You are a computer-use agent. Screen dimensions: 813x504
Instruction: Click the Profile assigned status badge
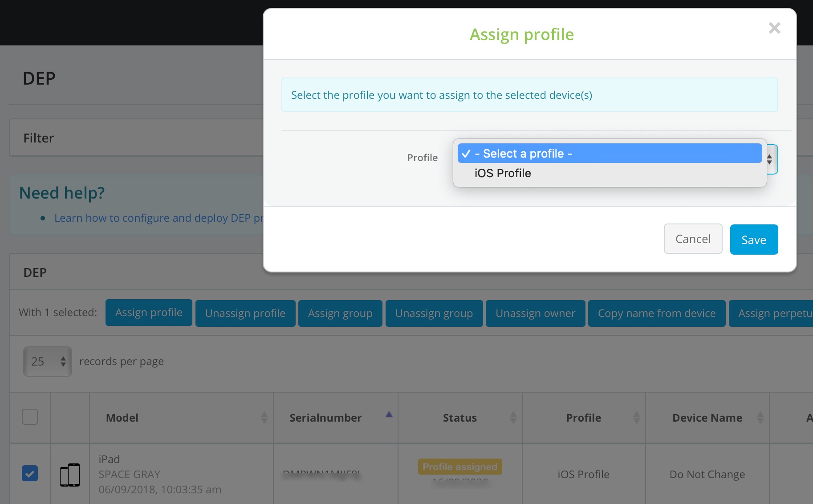(459, 467)
